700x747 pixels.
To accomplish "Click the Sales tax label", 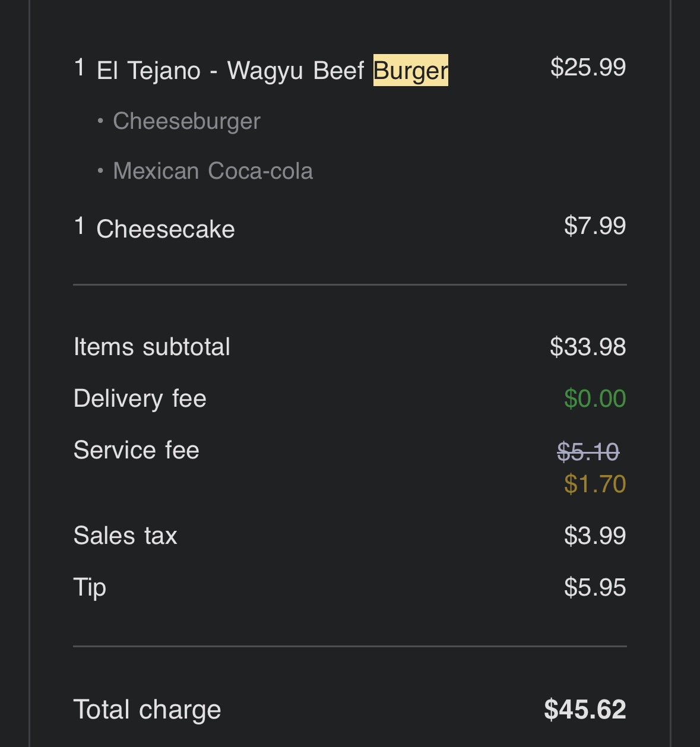I will click(x=125, y=536).
